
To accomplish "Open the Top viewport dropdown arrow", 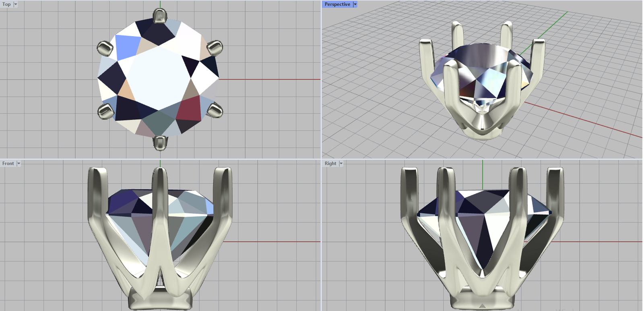I will [x=16, y=4].
